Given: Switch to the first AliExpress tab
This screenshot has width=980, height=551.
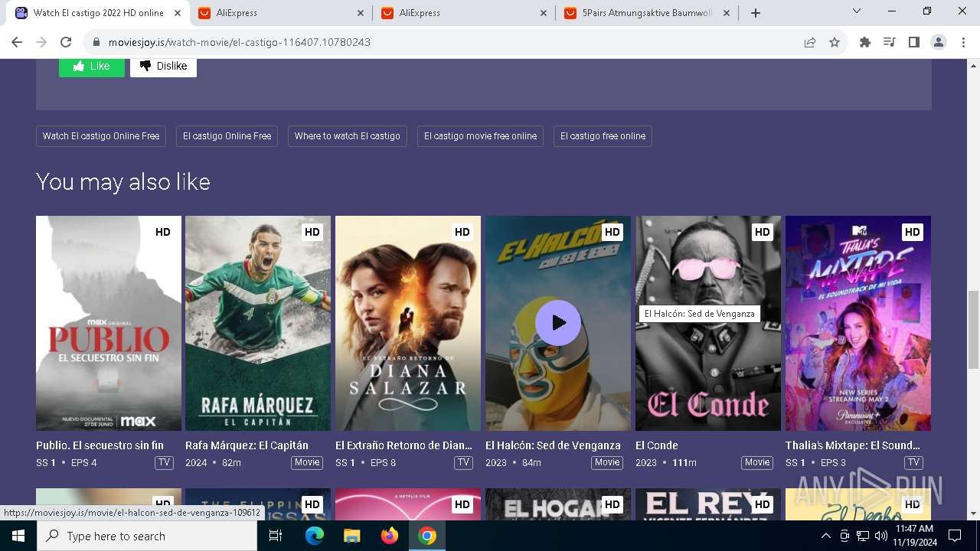Looking at the screenshot, I should click(280, 13).
